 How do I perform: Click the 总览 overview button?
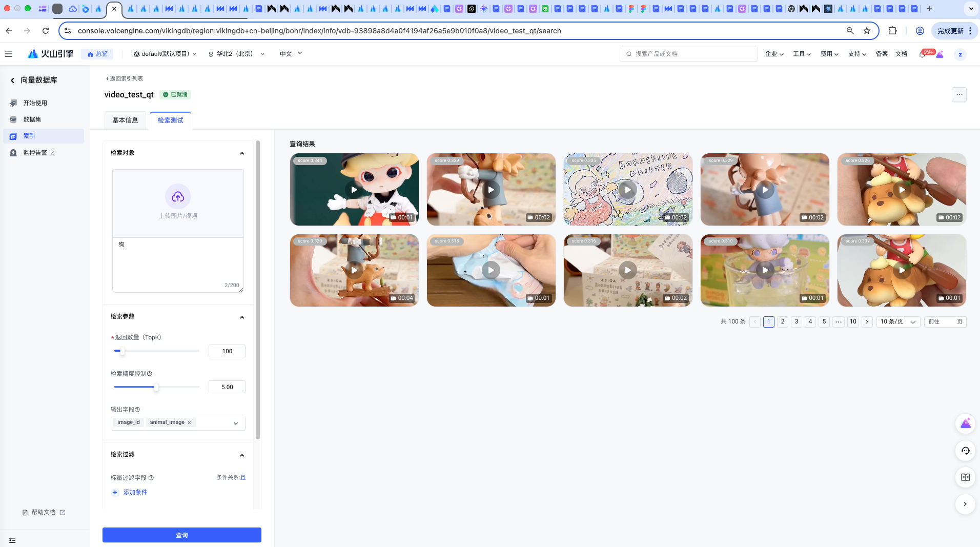point(97,54)
